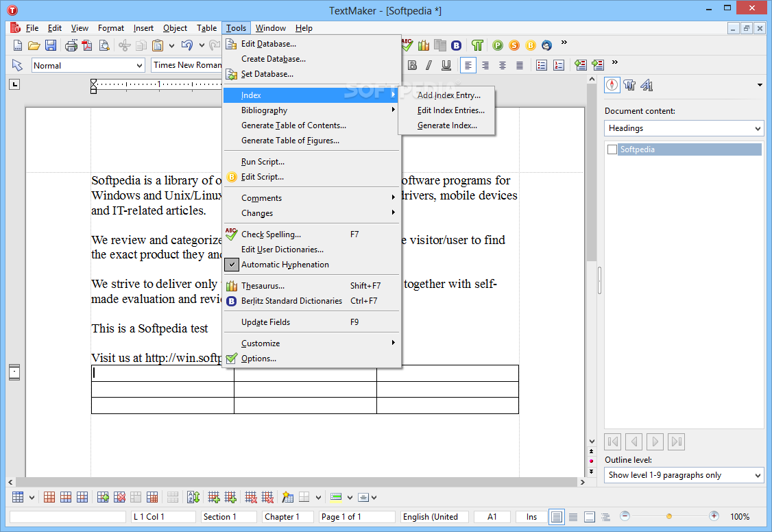
Task: Open the Normal paragraph style dropdown
Action: point(139,65)
